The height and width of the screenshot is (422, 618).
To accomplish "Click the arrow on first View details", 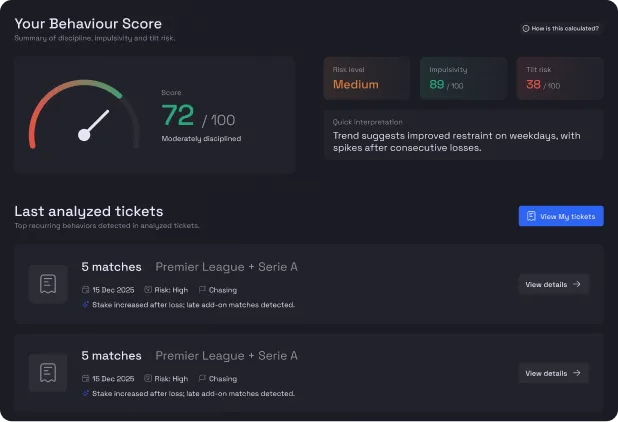I will coord(577,284).
